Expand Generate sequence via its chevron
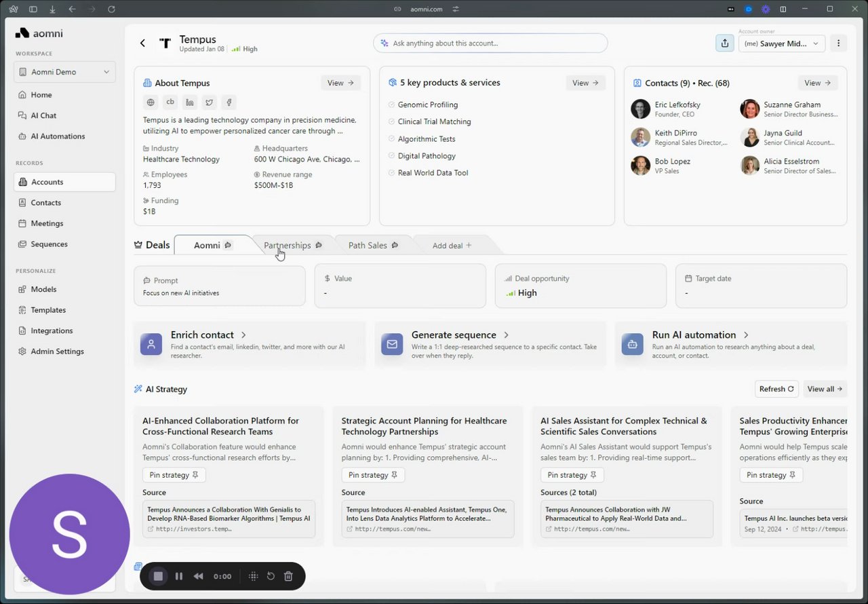The height and width of the screenshot is (604, 868). [x=507, y=335]
